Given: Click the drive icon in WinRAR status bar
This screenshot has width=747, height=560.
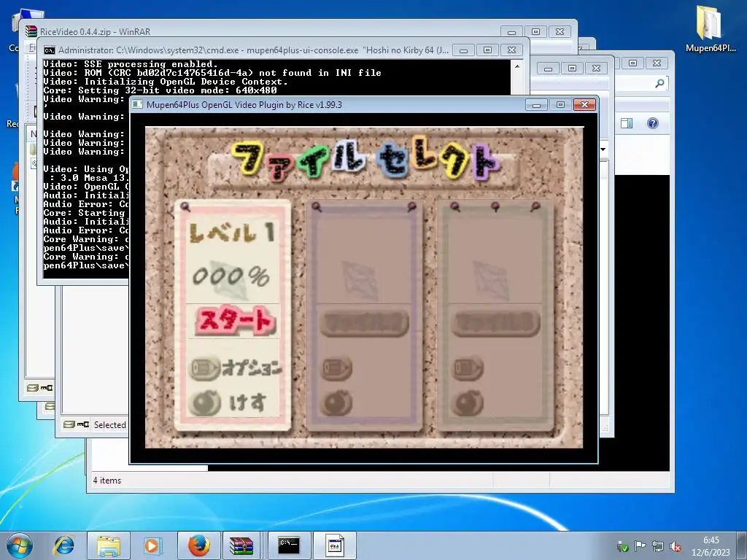Looking at the screenshot, I should click(x=69, y=424).
